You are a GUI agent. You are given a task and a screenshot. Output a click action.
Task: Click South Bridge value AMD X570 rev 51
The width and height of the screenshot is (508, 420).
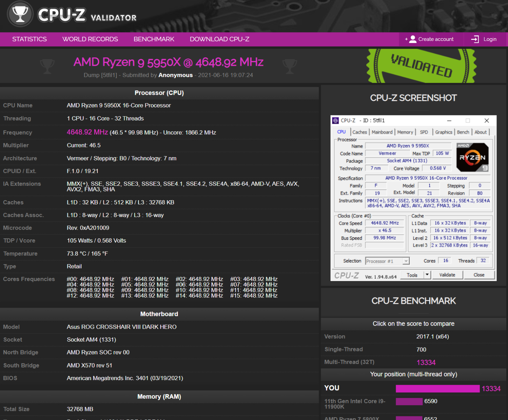[90, 365]
